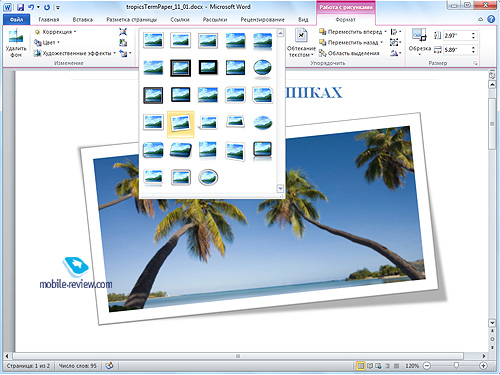This screenshot has height=375, width=500.
Task: Click the Undo arrow in the quick access toolbar
Action: pyautogui.click(x=31, y=7)
